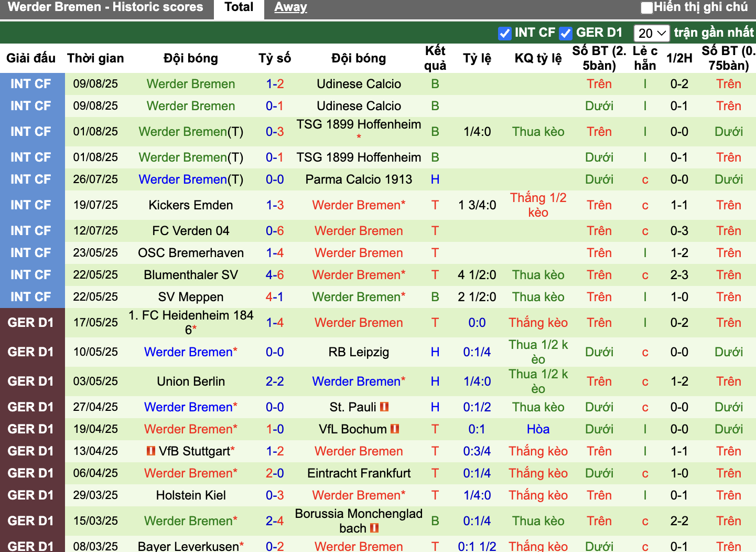Open SV Meppen team link

click(x=191, y=297)
